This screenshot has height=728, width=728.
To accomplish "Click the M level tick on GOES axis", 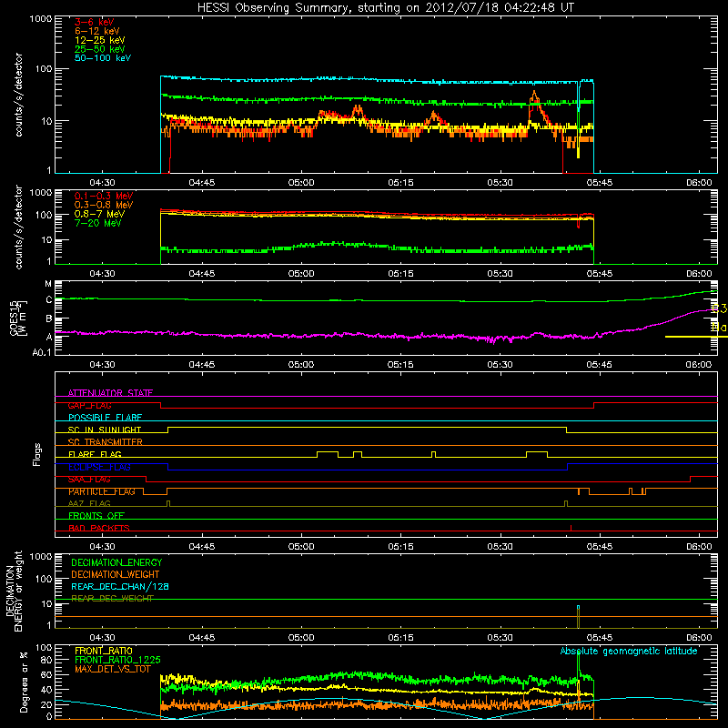I will pos(48,284).
